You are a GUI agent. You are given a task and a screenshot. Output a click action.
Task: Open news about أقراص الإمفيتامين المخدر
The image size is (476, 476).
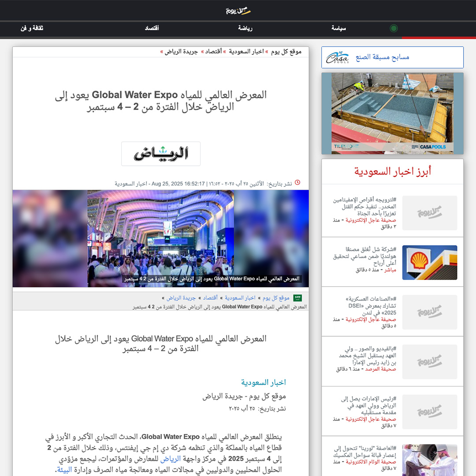tap(364, 206)
